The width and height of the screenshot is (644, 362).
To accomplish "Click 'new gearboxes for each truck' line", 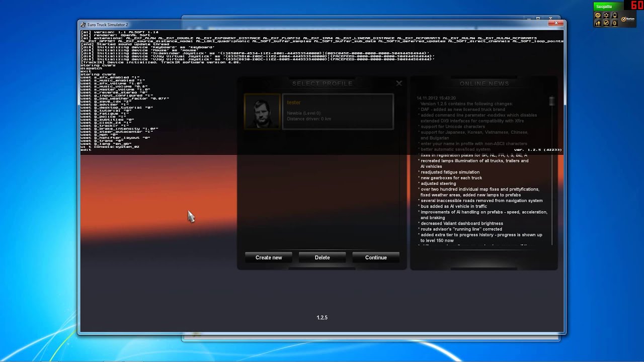I will 450,178.
